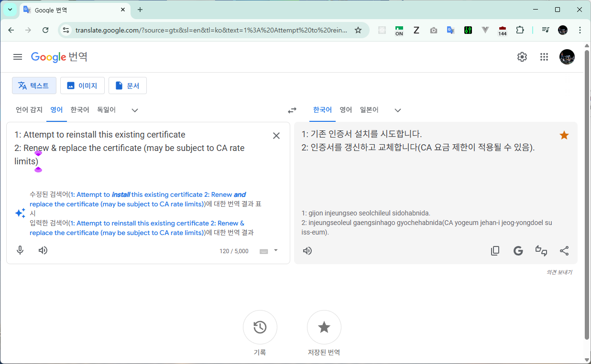Open a new browser tab
This screenshot has height=364, width=591.
tap(140, 10)
